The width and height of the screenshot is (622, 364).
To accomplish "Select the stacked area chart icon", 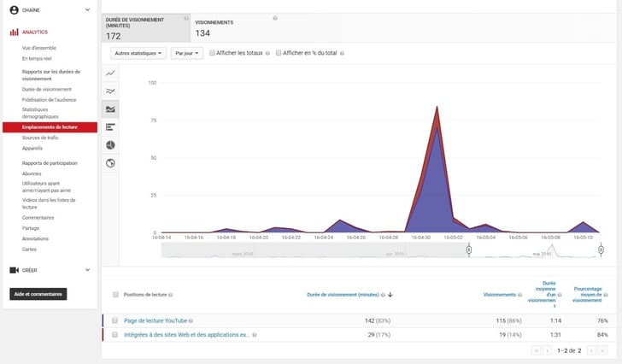I will [x=110, y=109].
